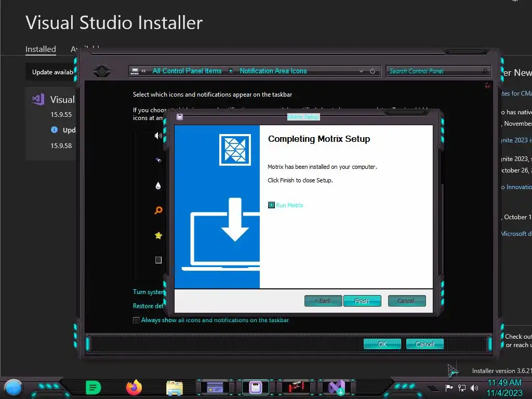Viewport: 532px width, 399px height.
Task: Open the Microsoft d news link
Action: coord(516,234)
